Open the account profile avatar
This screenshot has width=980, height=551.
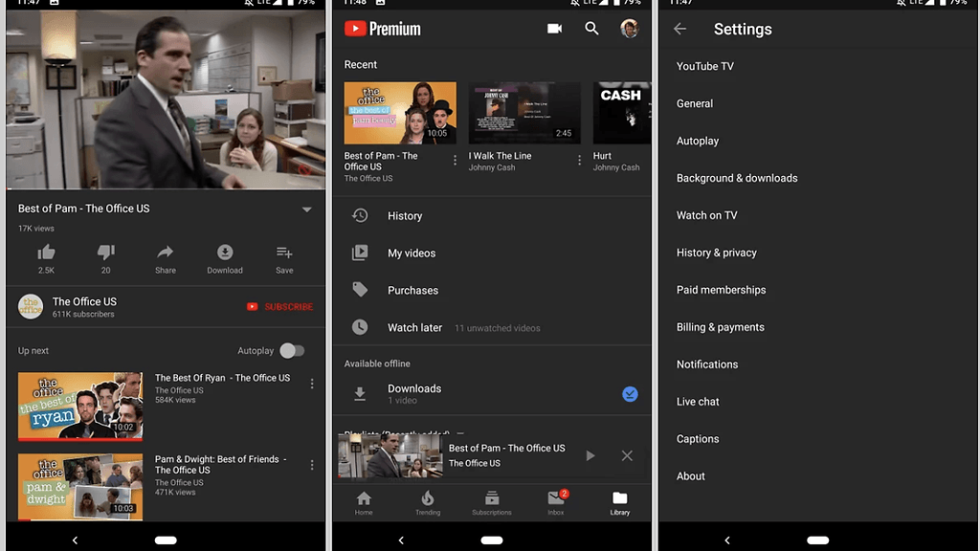pos(629,29)
